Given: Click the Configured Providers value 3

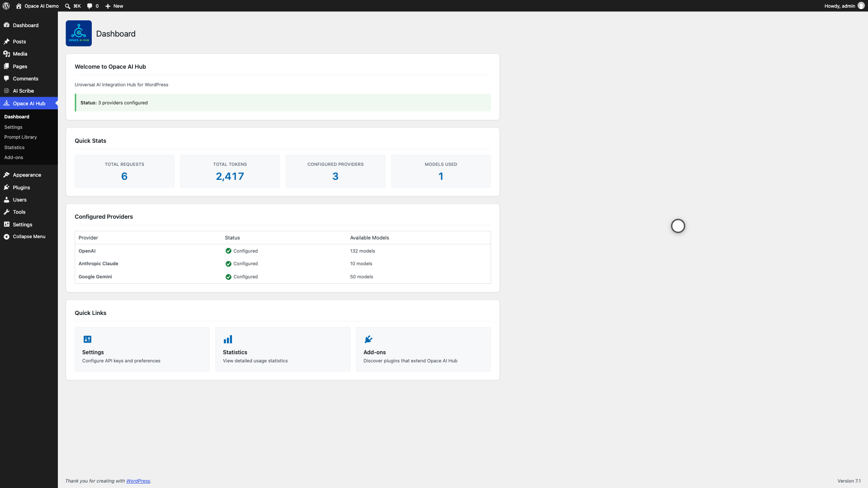Looking at the screenshot, I should click(335, 176).
